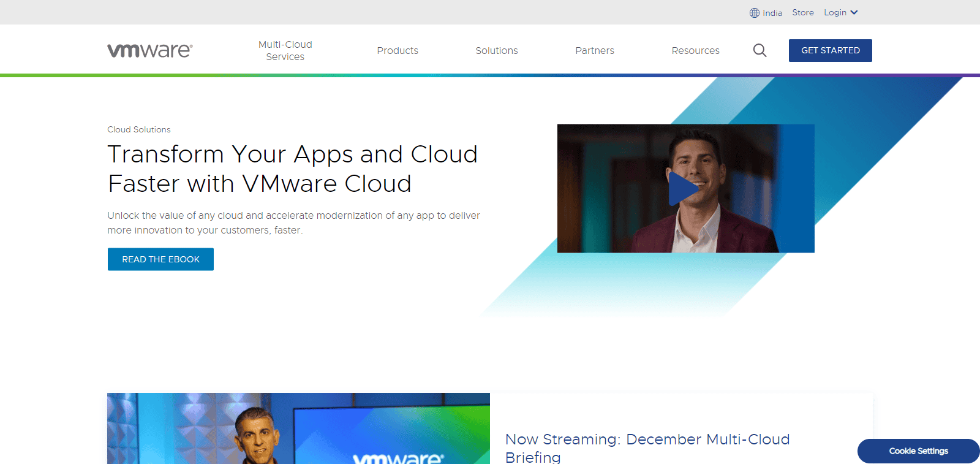Click the VMware logo
This screenshot has width=980, height=464.
pos(150,50)
